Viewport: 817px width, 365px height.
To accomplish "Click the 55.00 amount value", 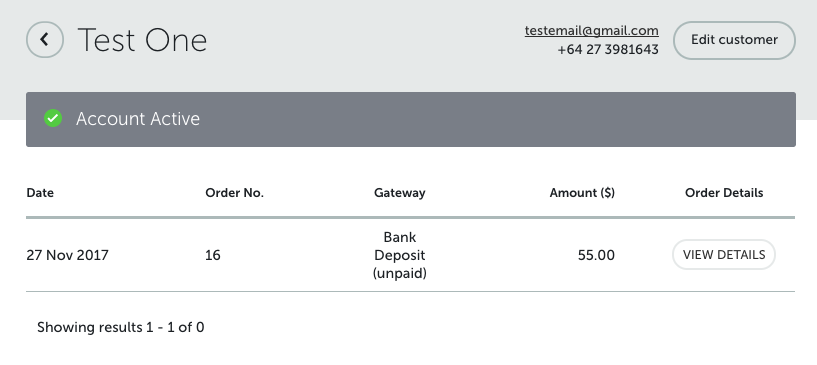I will (596, 255).
